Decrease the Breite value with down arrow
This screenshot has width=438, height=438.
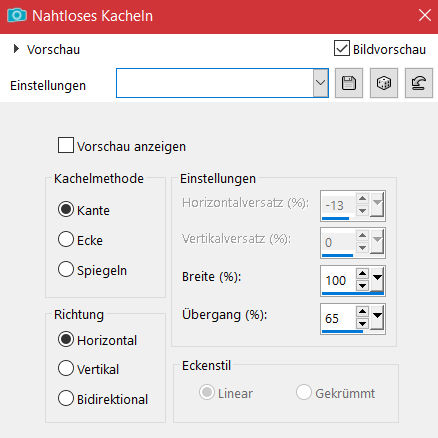point(362,286)
